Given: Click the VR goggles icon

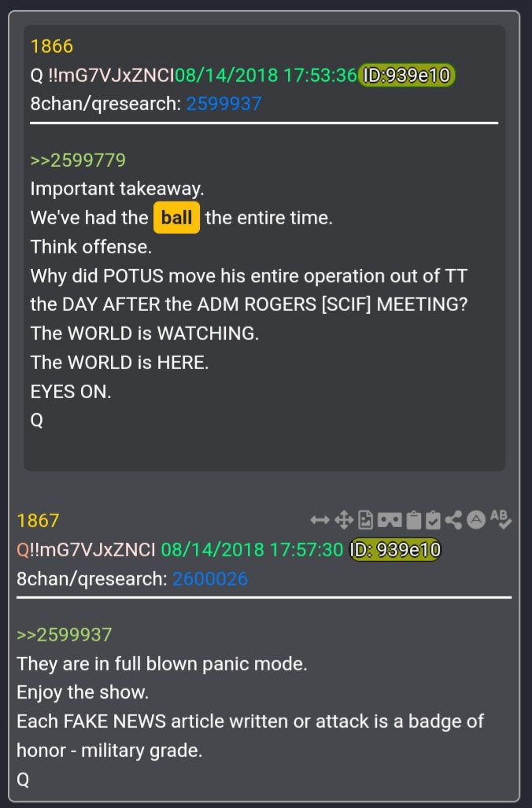Looking at the screenshot, I should tap(390, 520).
